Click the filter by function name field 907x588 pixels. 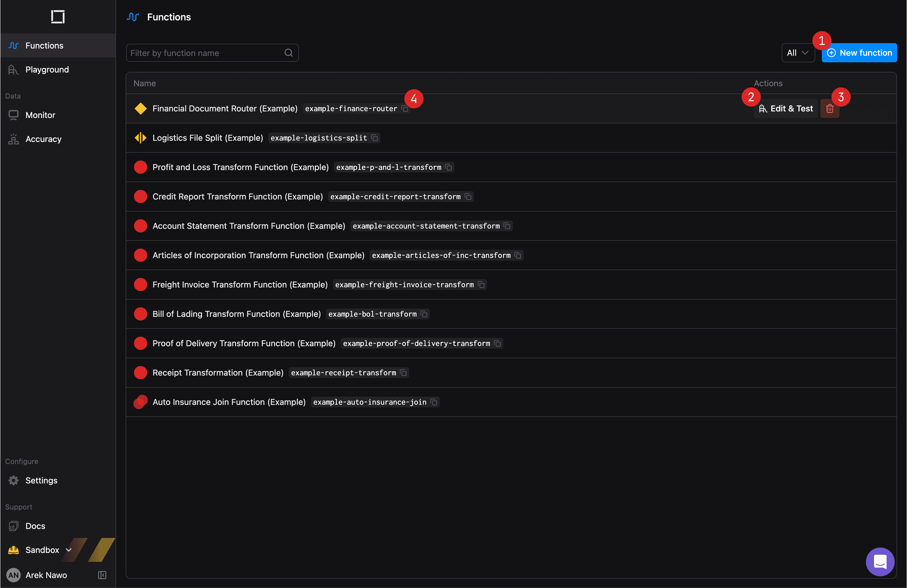202,52
